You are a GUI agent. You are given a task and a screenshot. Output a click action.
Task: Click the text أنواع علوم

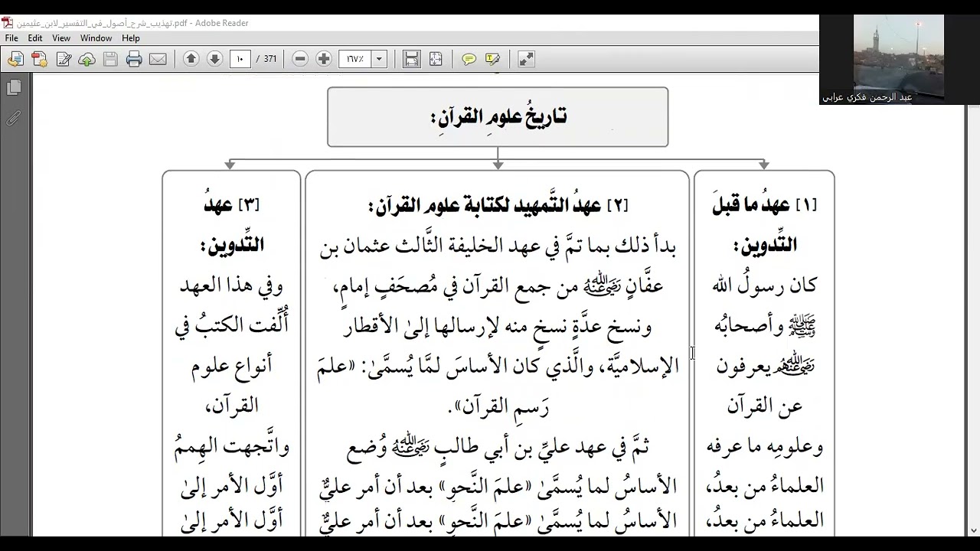(230, 366)
